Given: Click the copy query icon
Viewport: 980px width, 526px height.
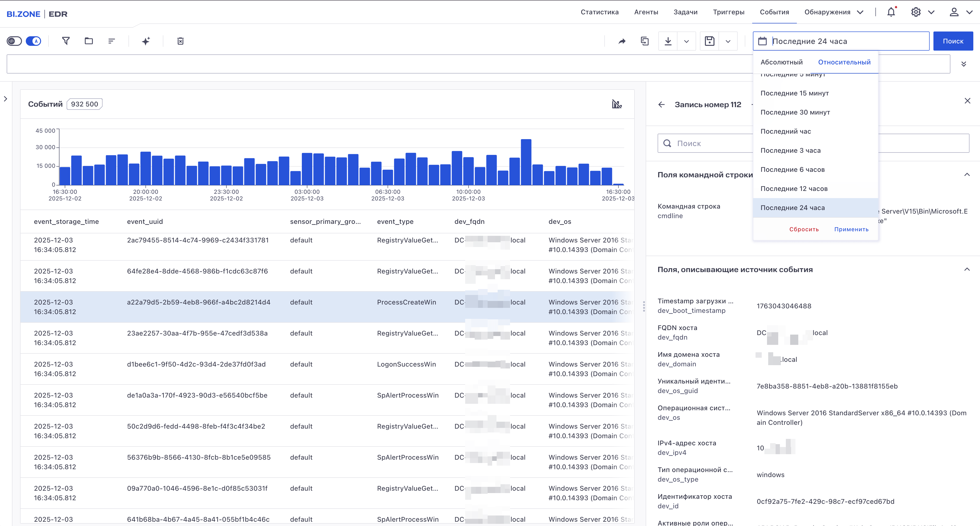Looking at the screenshot, I should [644, 41].
